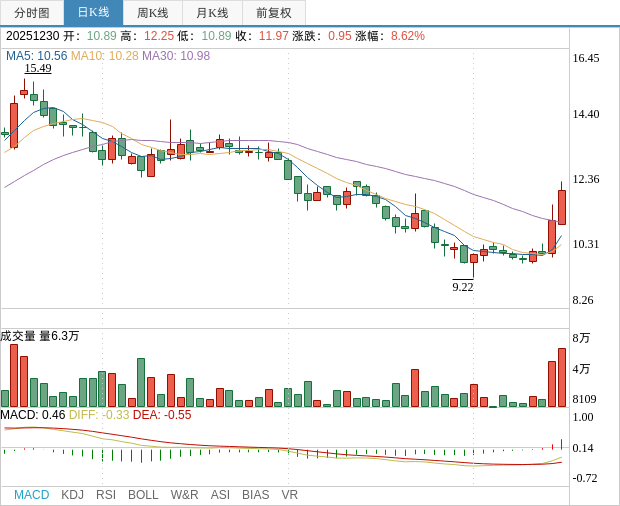Click the 4万 volume axis label
Screen dimensions: 620x506
581,369
